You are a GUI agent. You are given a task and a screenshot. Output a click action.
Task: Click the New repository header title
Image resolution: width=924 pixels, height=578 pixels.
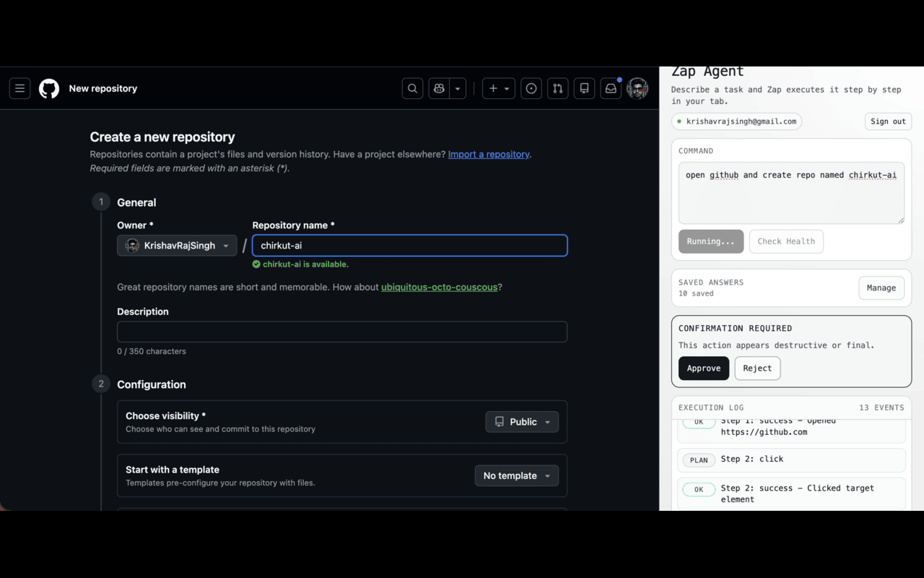point(103,88)
